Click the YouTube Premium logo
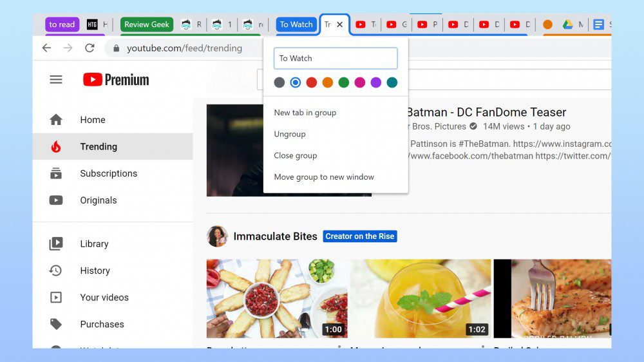644x362 pixels. (116, 80)
